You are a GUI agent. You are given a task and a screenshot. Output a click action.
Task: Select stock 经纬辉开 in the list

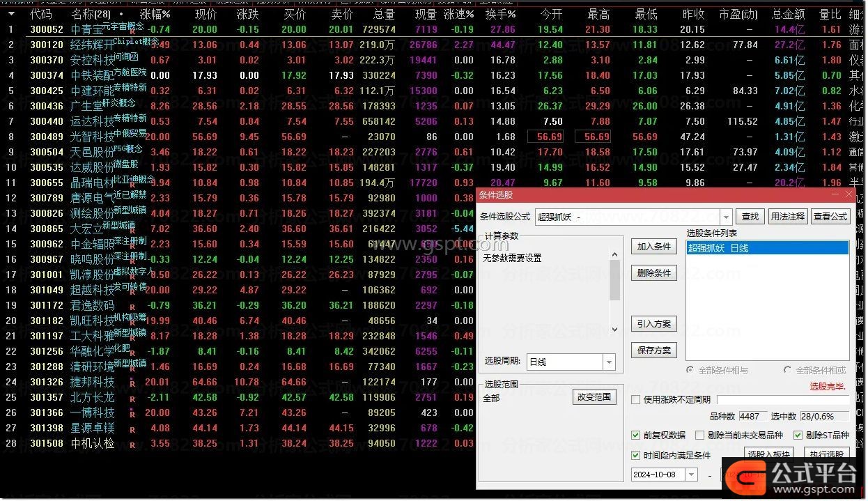[92, 45]
